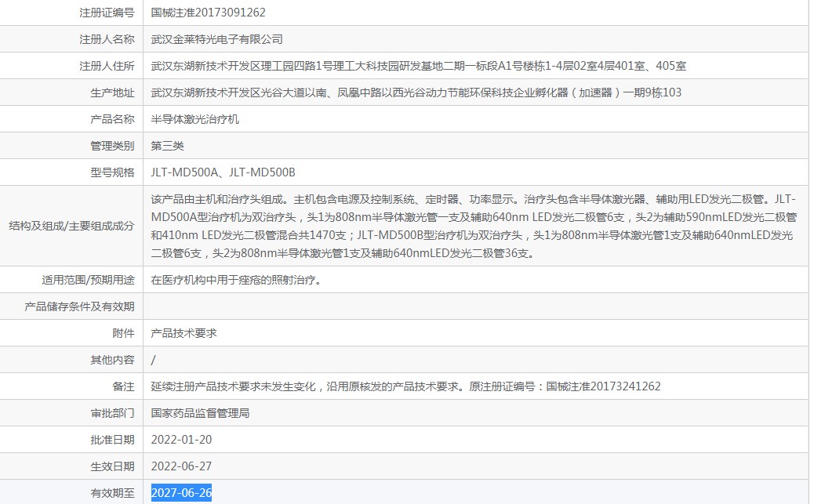Image resolution: width=814 pixels, height=504 pixels.
Task: Click the structure description paragraph beginning 该产品由主机
Action: click(474, 226)
